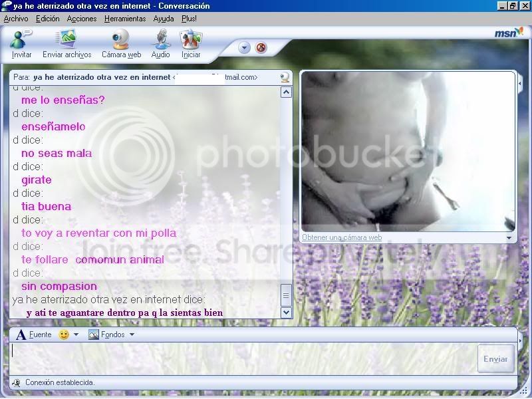The image size is (532, 399).
Task: Collapse the webcam picture panel side arrow
Action: tap(521, 82)
